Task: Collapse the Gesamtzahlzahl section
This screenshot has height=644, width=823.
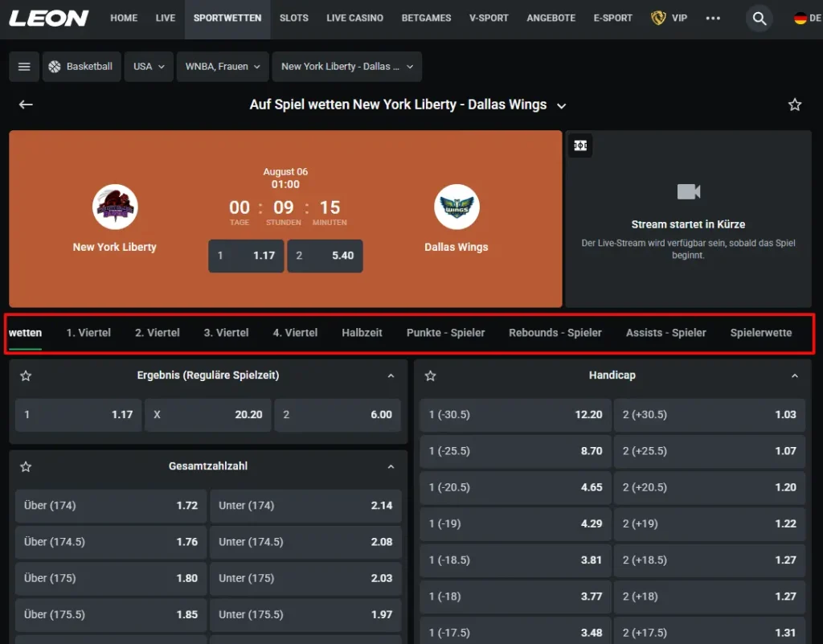Action: tap(391, 466)
